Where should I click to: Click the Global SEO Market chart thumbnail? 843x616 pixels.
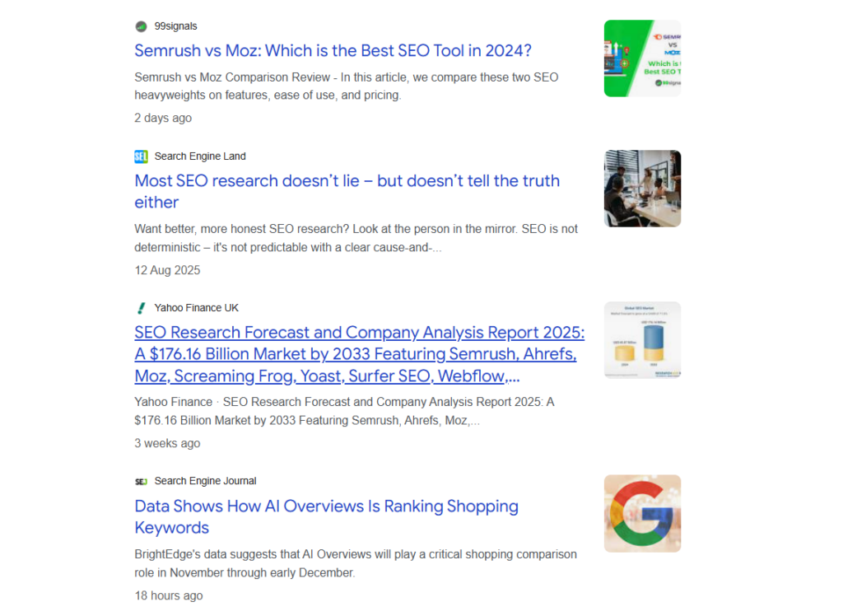pos(642,340)
